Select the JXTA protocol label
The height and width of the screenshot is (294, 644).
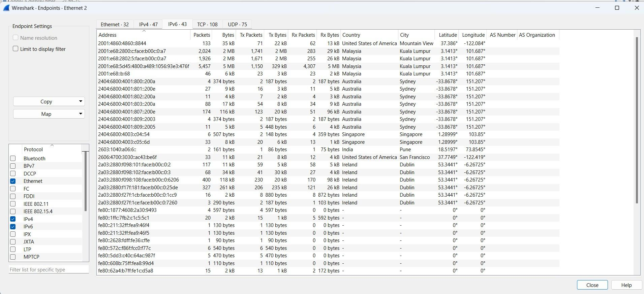click(29, 242)
